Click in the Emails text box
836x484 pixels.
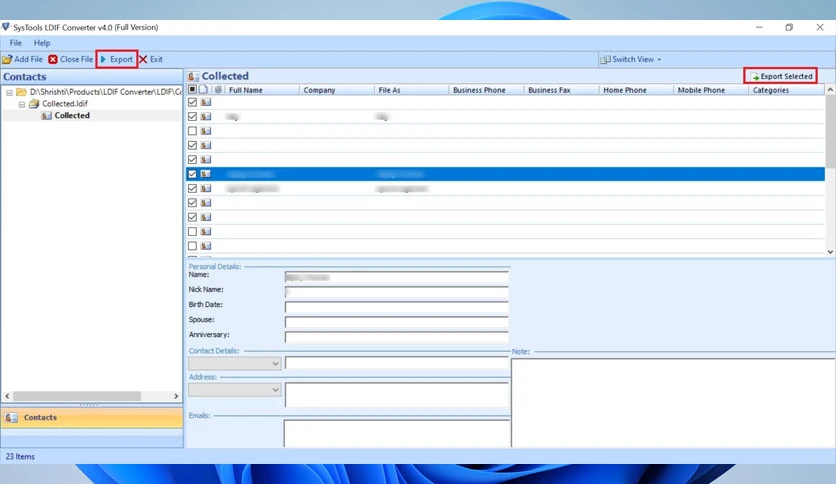[x=397, y=433]
